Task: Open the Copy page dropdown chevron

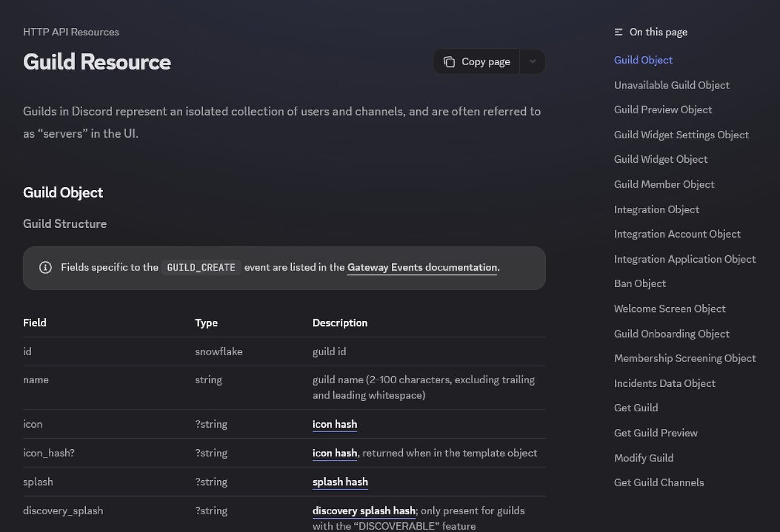Action: click(x=533, y=62)
